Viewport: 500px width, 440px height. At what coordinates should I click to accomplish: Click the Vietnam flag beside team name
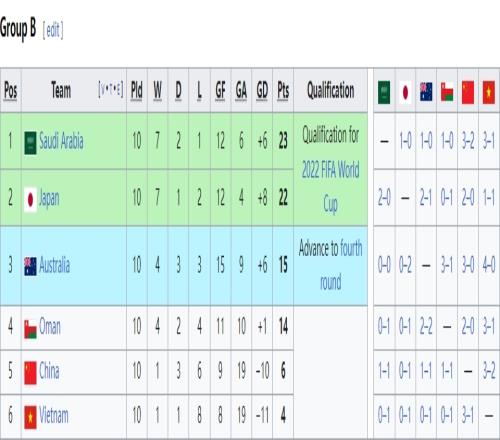click(30, 417)
